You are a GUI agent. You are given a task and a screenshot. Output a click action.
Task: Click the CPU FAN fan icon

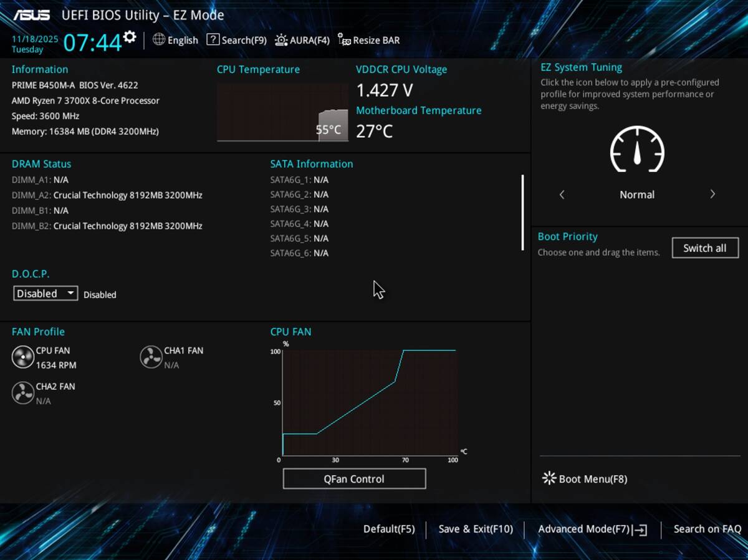coord(23,357)
